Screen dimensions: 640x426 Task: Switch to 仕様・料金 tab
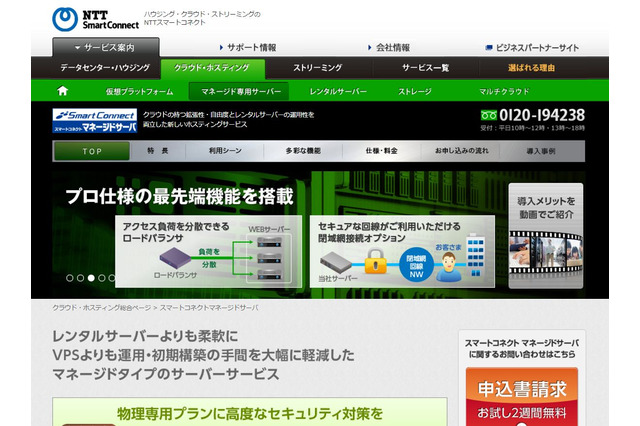pyautogui.click(x=381, y=151)
